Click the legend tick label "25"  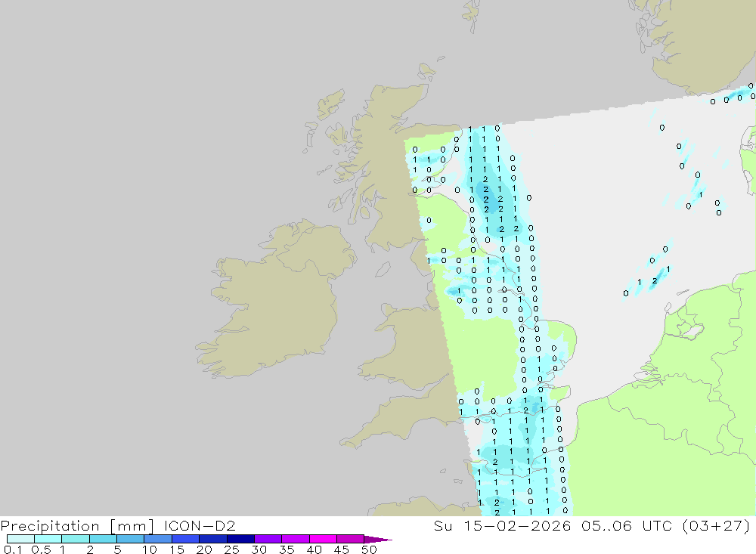[232, 549]
